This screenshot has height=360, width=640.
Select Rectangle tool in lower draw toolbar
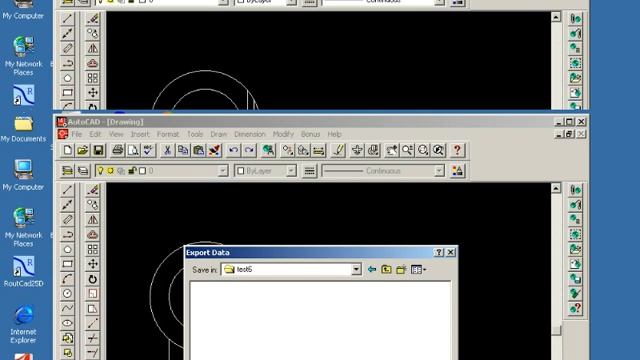tap(67, 264)
